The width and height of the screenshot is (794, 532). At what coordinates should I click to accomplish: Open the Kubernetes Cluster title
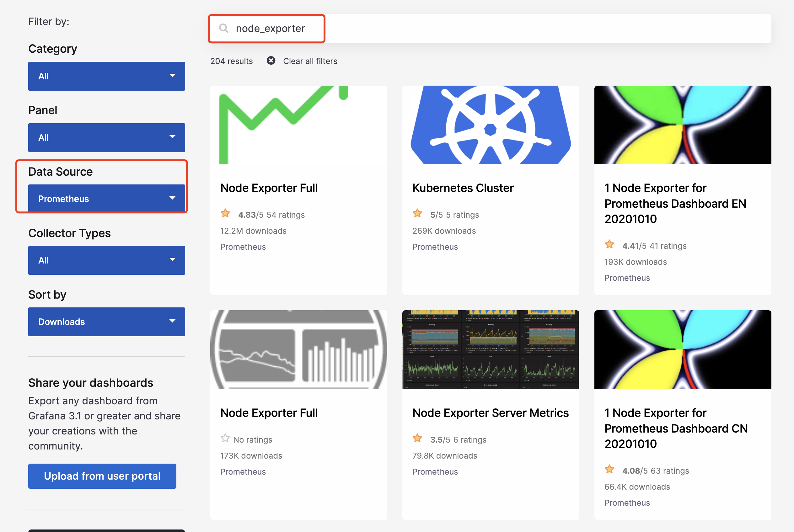463,188
